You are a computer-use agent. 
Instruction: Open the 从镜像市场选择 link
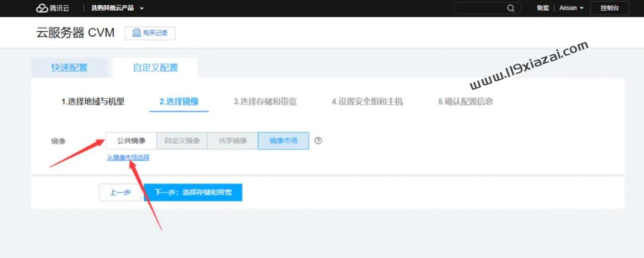tap(128, 158)
